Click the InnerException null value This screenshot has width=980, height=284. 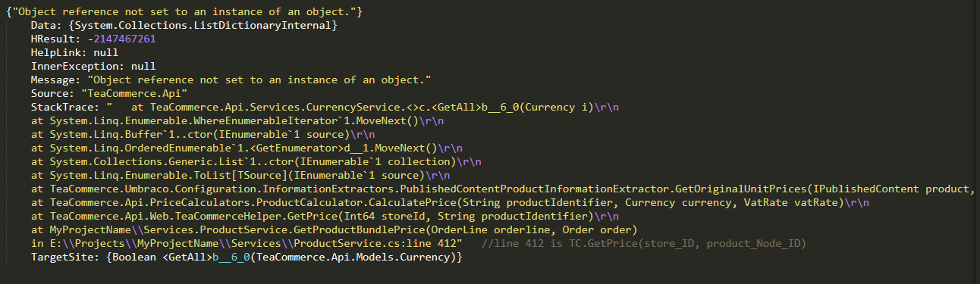click(143, 67)
